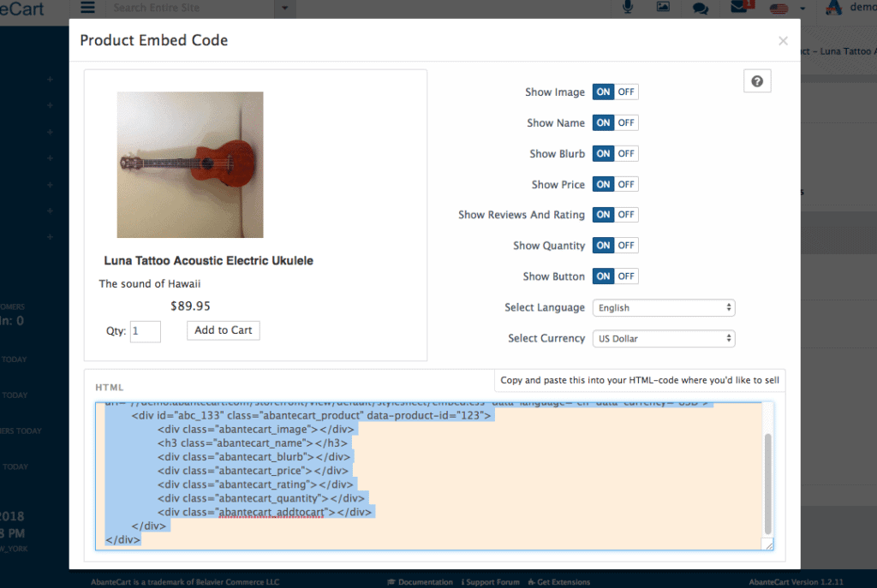Click the product name Luna Tattoo Acoustic Electric Ukulele
Viewport: 877px width, 588px height.
click(x=209, y=260)
